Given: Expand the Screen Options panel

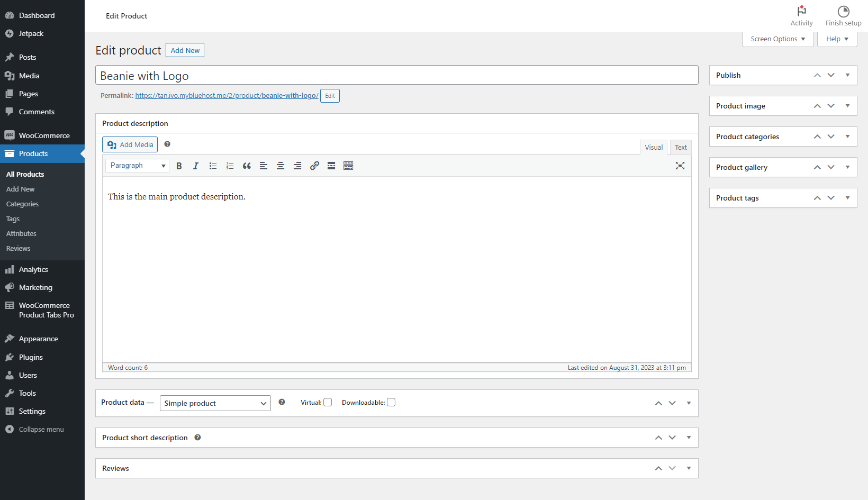Looking at the screenshot, I should click(x=777, y=39).
